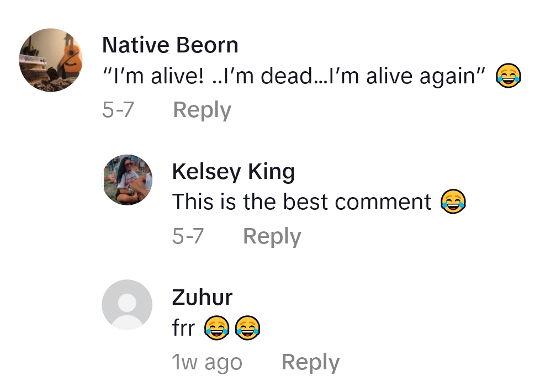Reply to Zuhur's comment
The width and height of the screenshot is (540, 392).
310,362
